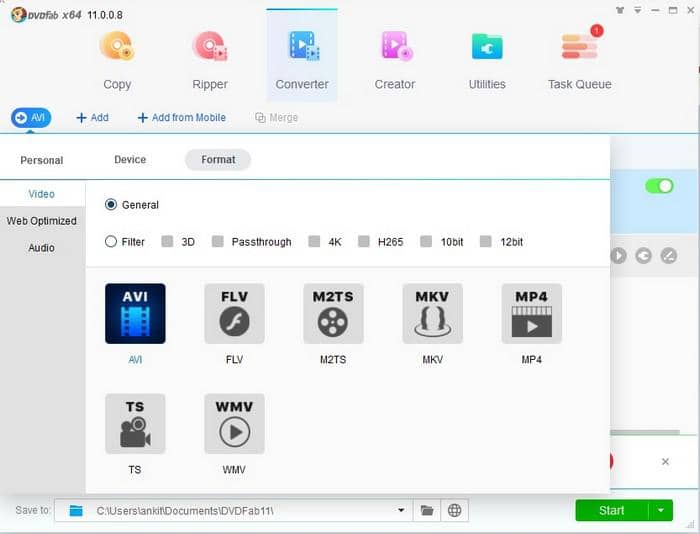Click the save path input field
Image resolution: width=700 pixels, height=534 pixels.
[x=234, y=510]
